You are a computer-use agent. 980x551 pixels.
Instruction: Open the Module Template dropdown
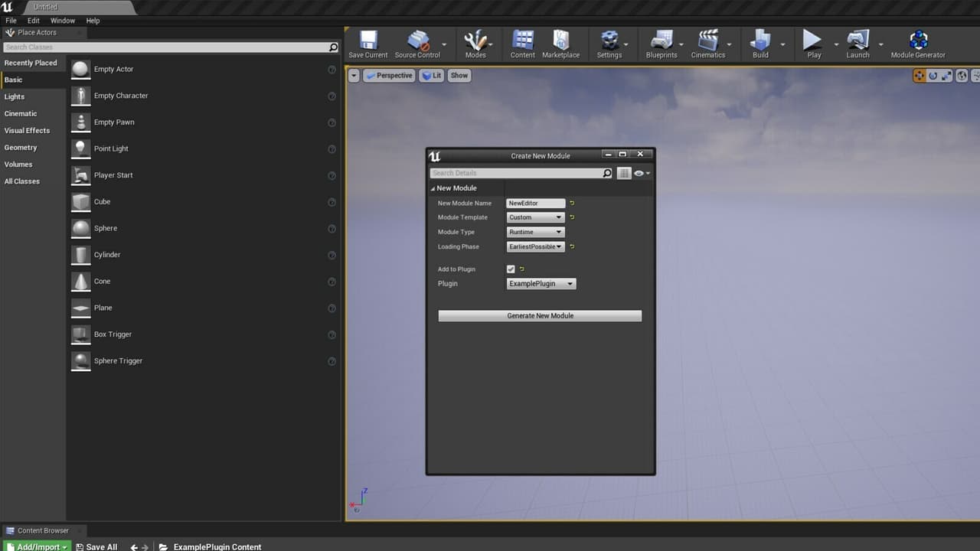(x=535, y=217)
